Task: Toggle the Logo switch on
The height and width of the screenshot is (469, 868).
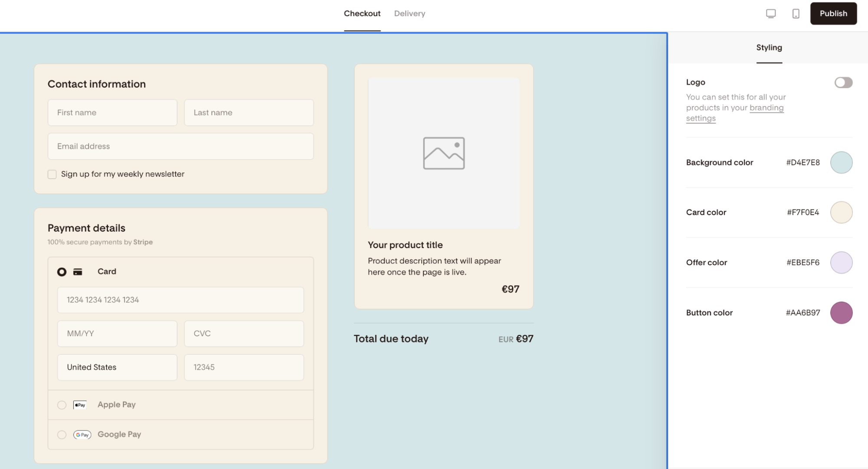Action: pos(843,82)
